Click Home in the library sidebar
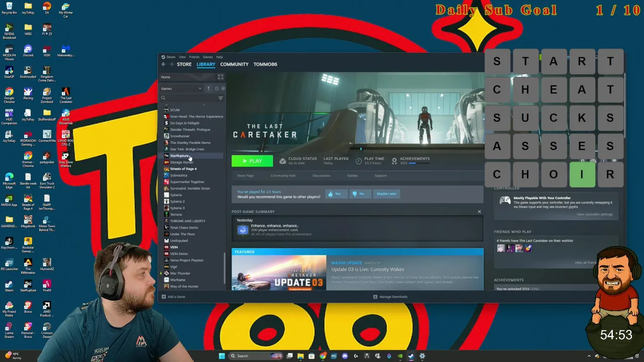This screenshot has width=644, height=362. pos(187,77)
